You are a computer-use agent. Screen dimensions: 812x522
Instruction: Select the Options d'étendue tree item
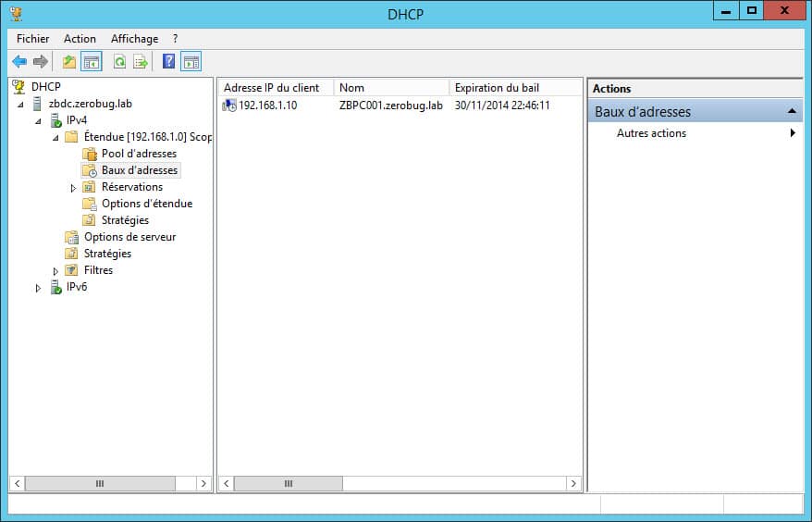pos(146,204)
